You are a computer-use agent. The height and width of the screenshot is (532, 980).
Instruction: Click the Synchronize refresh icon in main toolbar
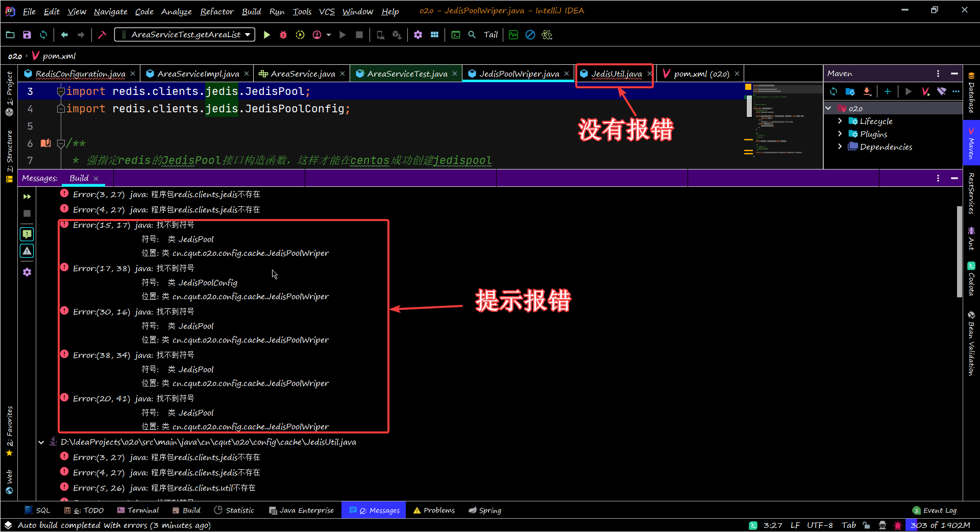(x=43, y=35)
